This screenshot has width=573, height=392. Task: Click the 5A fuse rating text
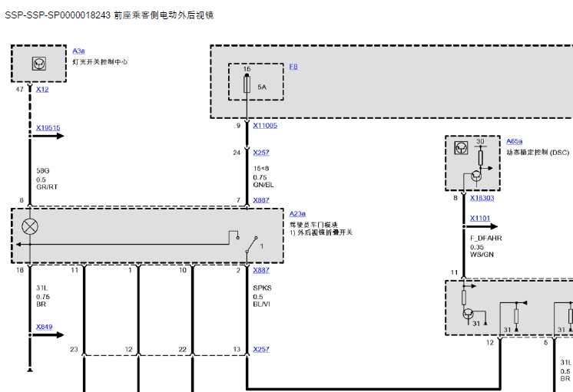[x=262, y=87]
